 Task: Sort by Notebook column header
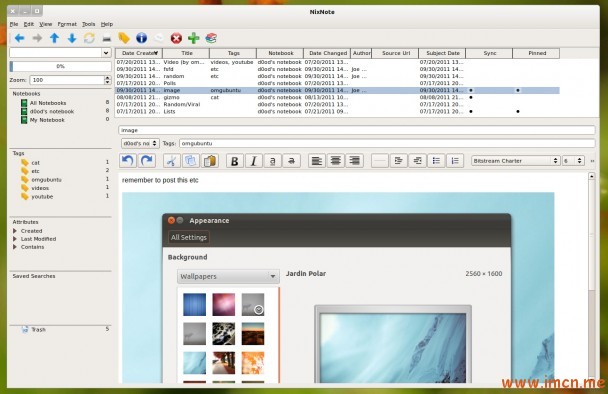280,53
